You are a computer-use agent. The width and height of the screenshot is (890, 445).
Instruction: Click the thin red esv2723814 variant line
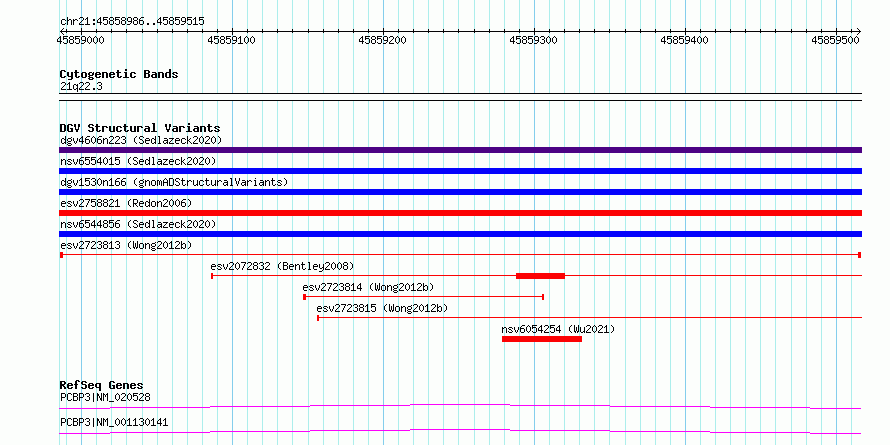coord(424,297)
